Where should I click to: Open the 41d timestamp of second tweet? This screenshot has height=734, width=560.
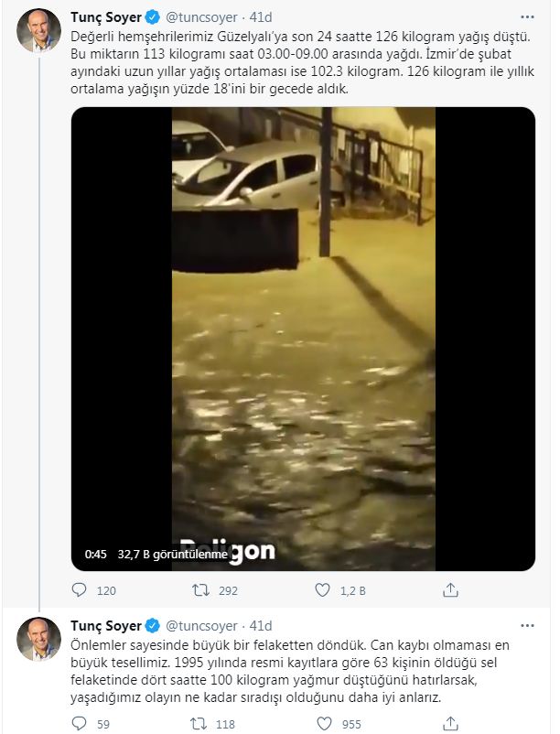pyautogui.click(x=261, y=626)
